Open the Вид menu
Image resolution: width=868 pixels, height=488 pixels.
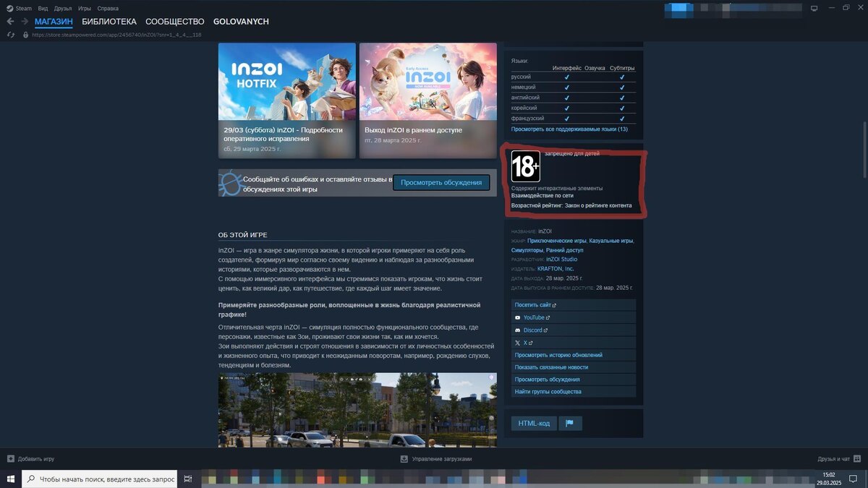click(x=43, y=8)
